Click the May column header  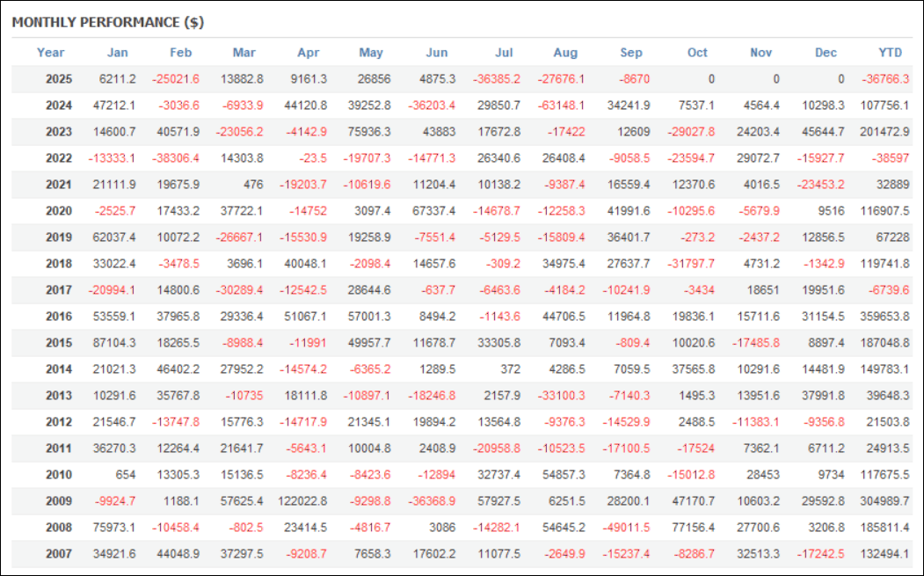[371, 53]
